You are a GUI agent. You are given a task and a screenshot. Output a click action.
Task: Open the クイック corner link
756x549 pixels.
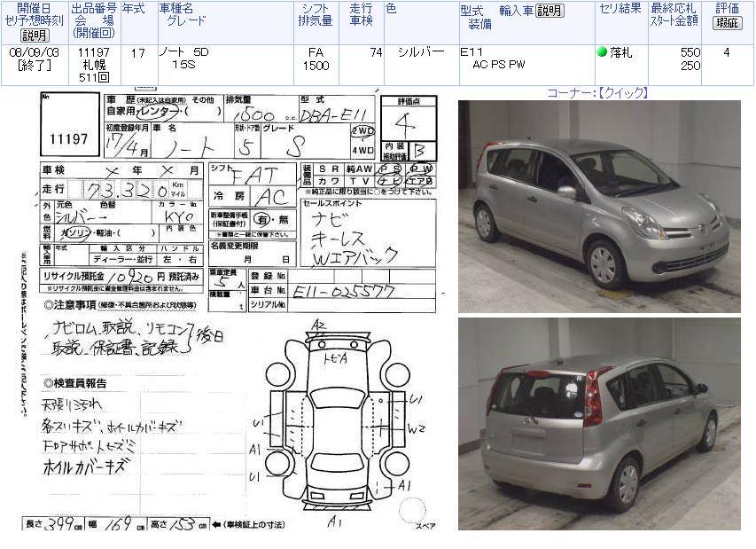click(623, 92)
